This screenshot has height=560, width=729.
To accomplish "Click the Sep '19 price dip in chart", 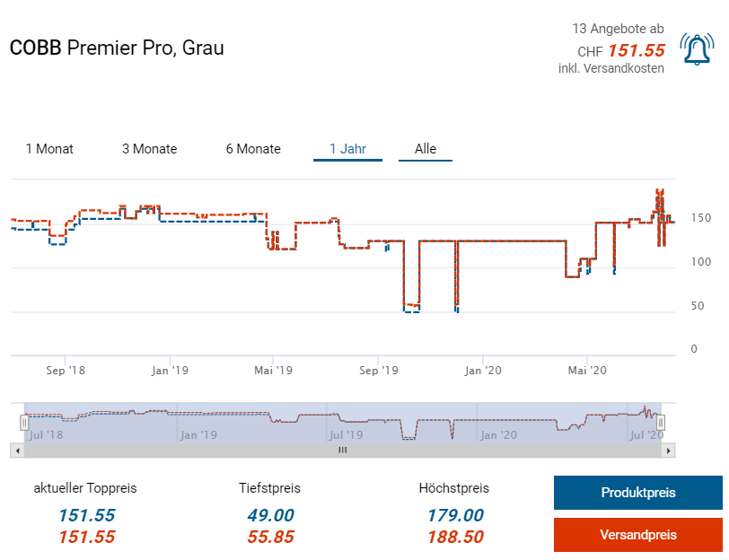I will (412, 308).
